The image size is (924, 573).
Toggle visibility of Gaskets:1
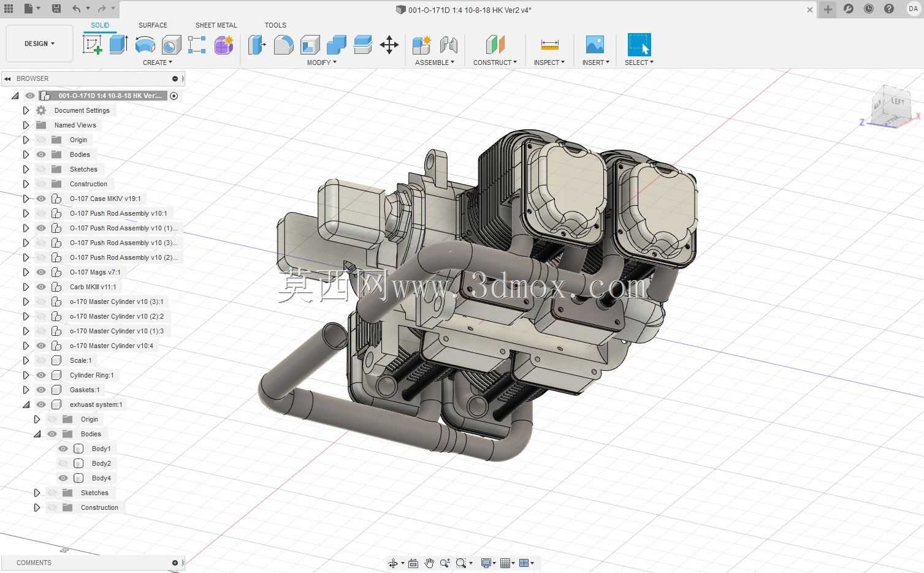[x=41, y=390]
